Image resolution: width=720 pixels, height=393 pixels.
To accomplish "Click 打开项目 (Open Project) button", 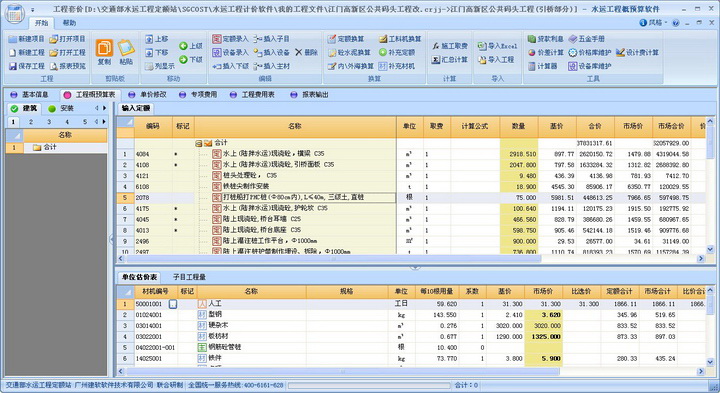I will point(68,39).
